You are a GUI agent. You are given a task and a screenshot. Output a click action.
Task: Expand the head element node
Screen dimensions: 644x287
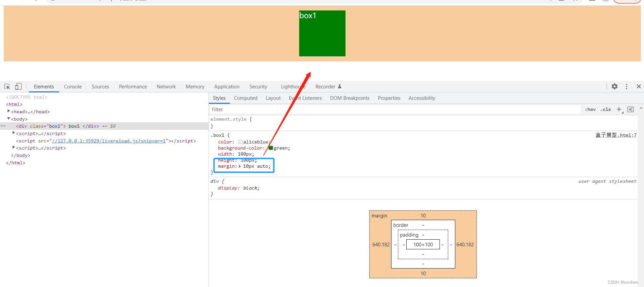point(9,111)
